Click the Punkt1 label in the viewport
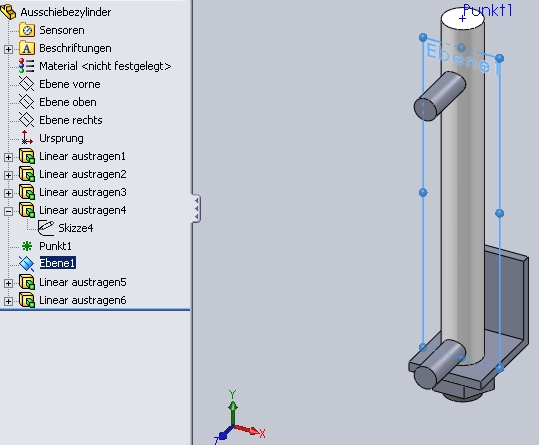Viewport: 539px width, 445px height. point(487,10)
